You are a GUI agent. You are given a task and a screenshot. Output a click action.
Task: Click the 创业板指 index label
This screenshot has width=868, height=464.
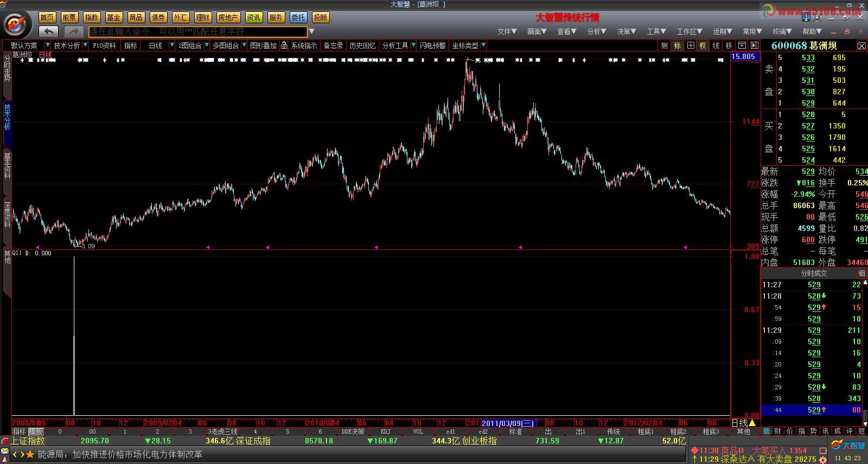(479, 441)
